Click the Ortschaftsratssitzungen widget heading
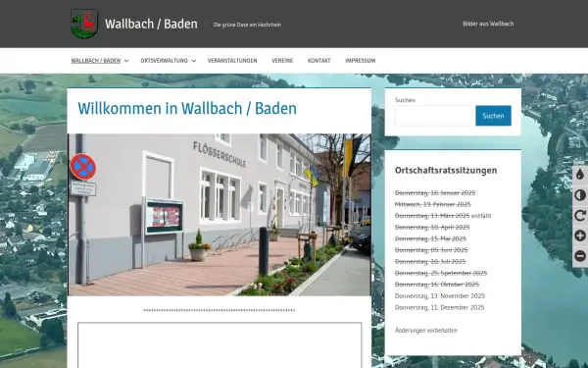Viewport: 588px width, 368px height. [x=446, y=171]
